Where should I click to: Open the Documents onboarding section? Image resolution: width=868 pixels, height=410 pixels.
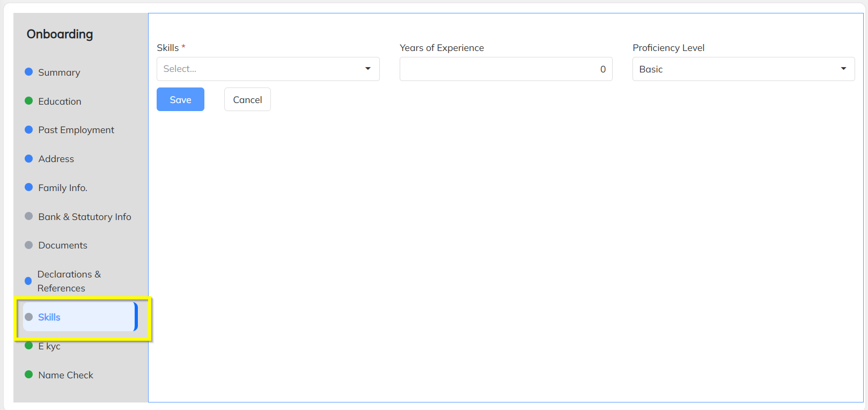(x=63, y=245)
